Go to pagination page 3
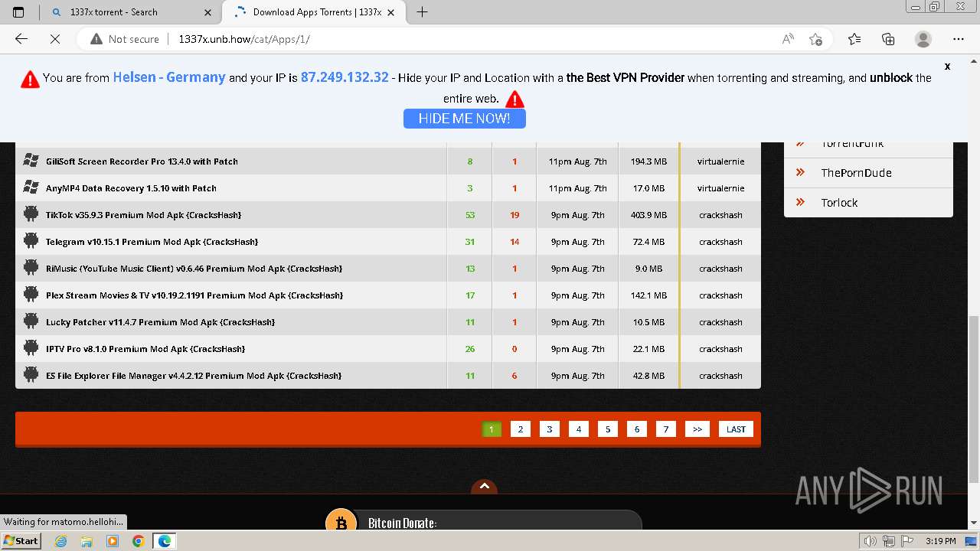980x551 pixels. pos(550,429)
